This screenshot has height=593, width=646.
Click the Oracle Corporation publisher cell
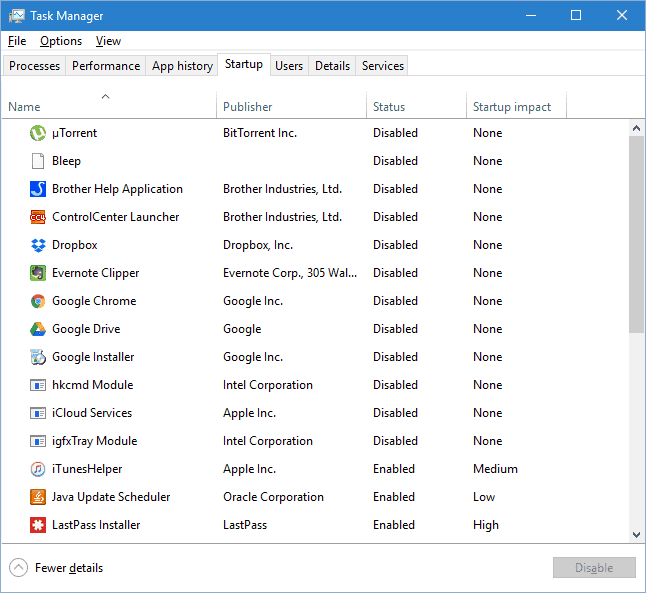(x=274, y=497)
